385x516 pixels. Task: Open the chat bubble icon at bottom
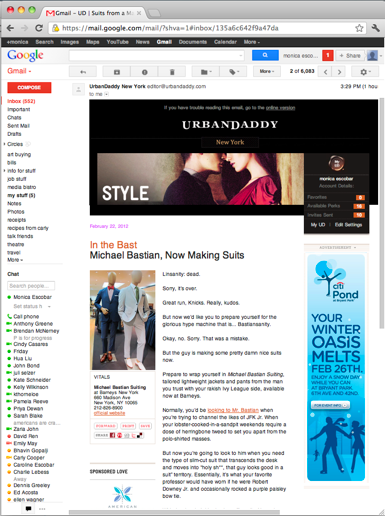(28, 509)
